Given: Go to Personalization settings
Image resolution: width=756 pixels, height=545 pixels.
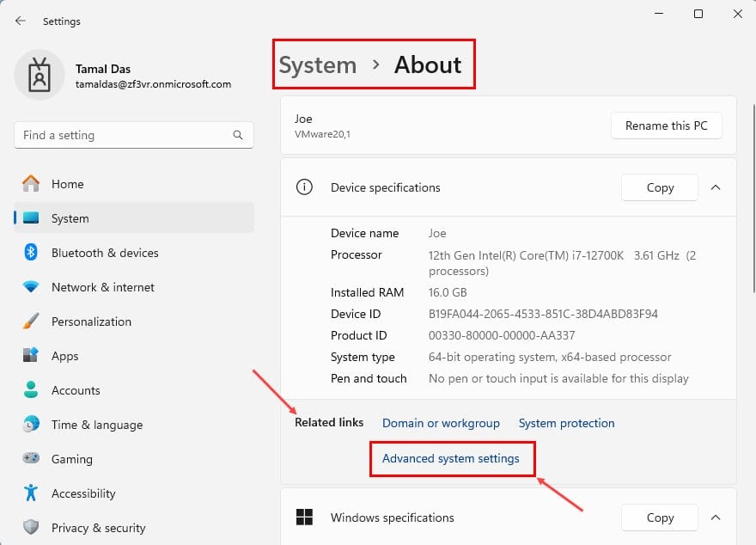Looking at the screenshot, I should [133, 321].
